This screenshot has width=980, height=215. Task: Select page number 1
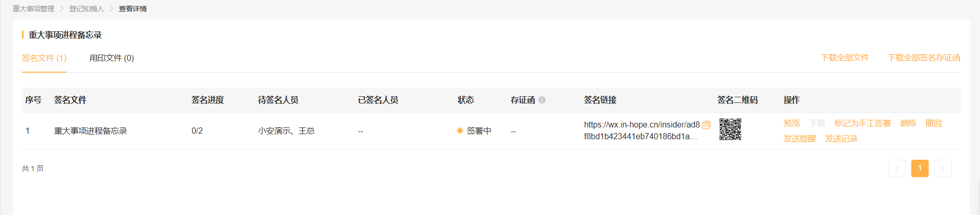click(920, 168)
